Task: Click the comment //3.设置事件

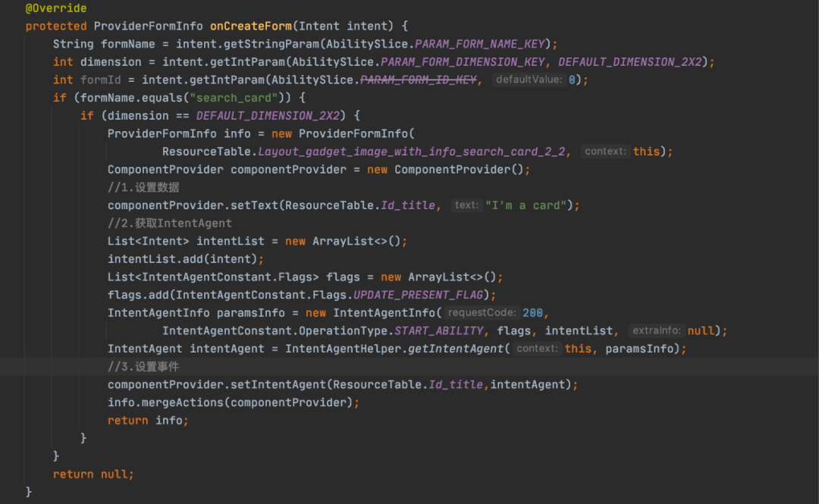Action: [x=143, y=367]
